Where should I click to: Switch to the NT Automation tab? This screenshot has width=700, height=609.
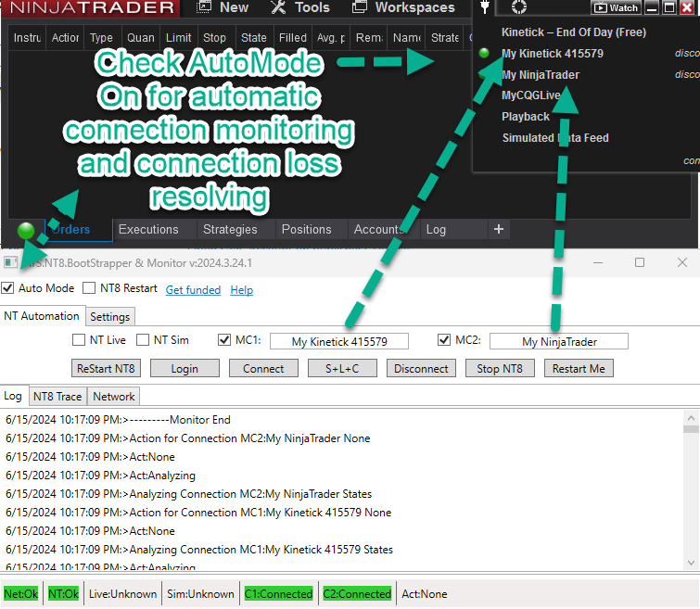(42, 316)
